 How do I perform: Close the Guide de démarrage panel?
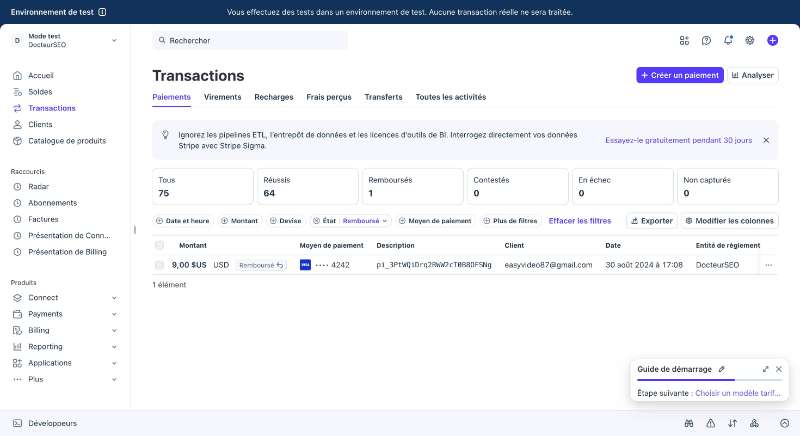point(779,369)
